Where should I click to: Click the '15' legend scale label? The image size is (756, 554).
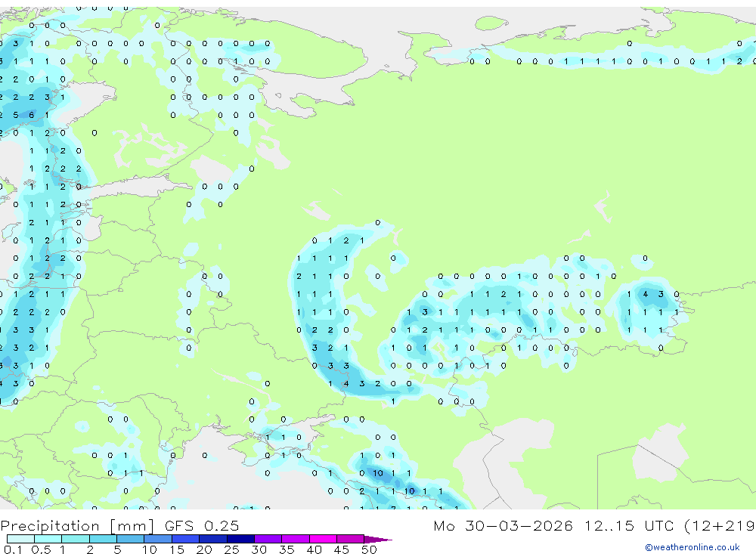(176, 549)
